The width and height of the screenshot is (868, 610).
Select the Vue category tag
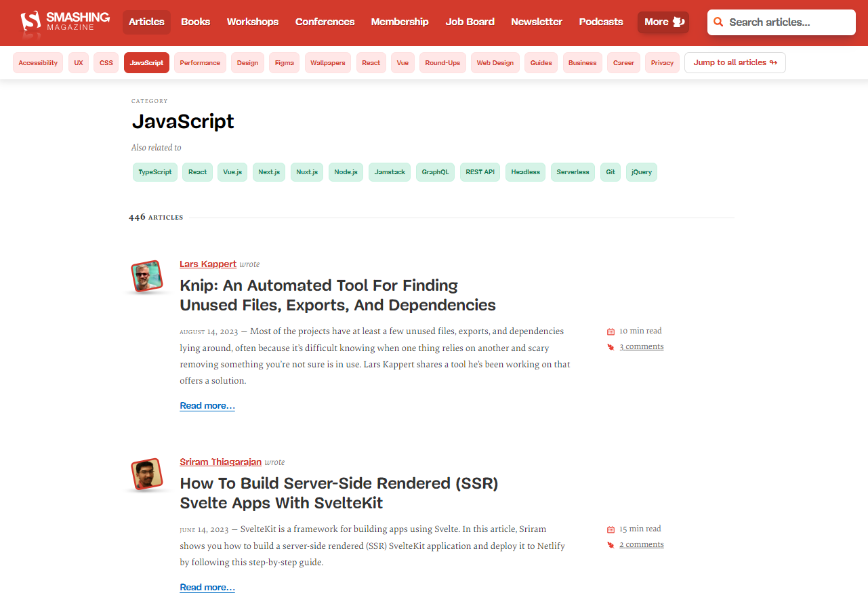[x=402, y=63]
